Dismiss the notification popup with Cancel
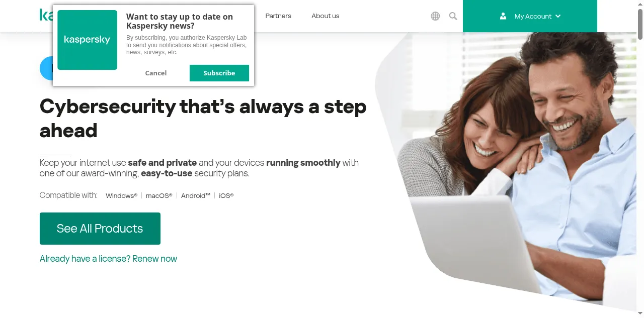The width and height of the screenshot is (644, 318). 156,73
